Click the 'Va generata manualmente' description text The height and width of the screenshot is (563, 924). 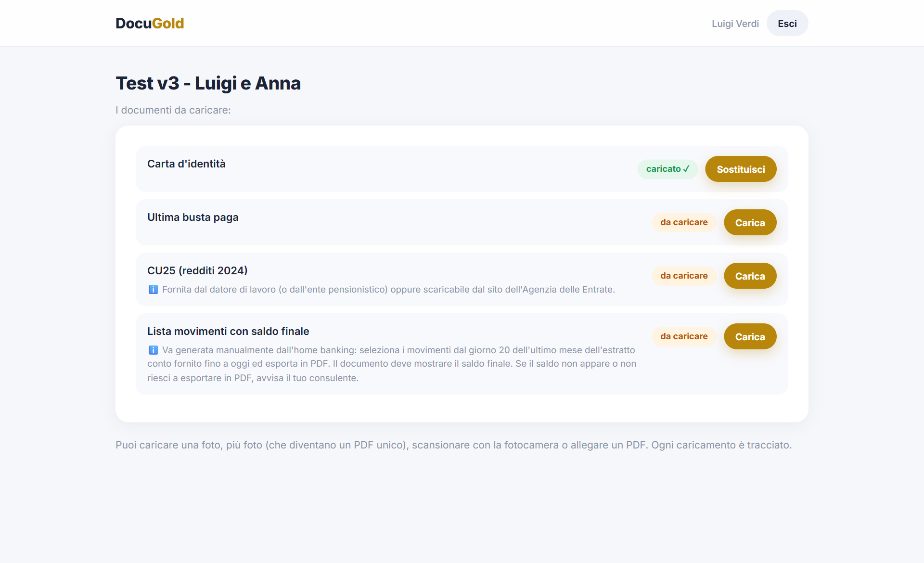pyautogui.click(x=392, y=364)
